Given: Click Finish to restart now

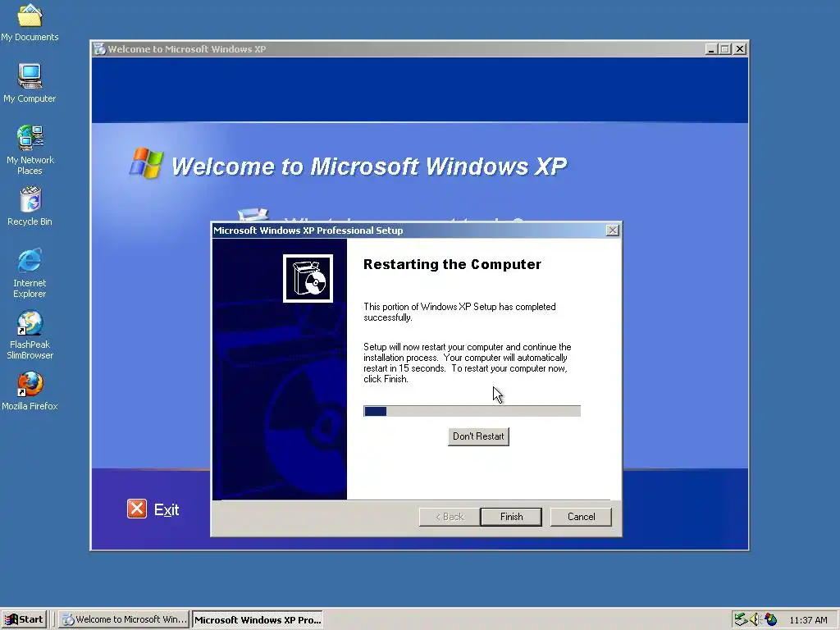Looking at the screenshot, I should [x=511, y=517].
